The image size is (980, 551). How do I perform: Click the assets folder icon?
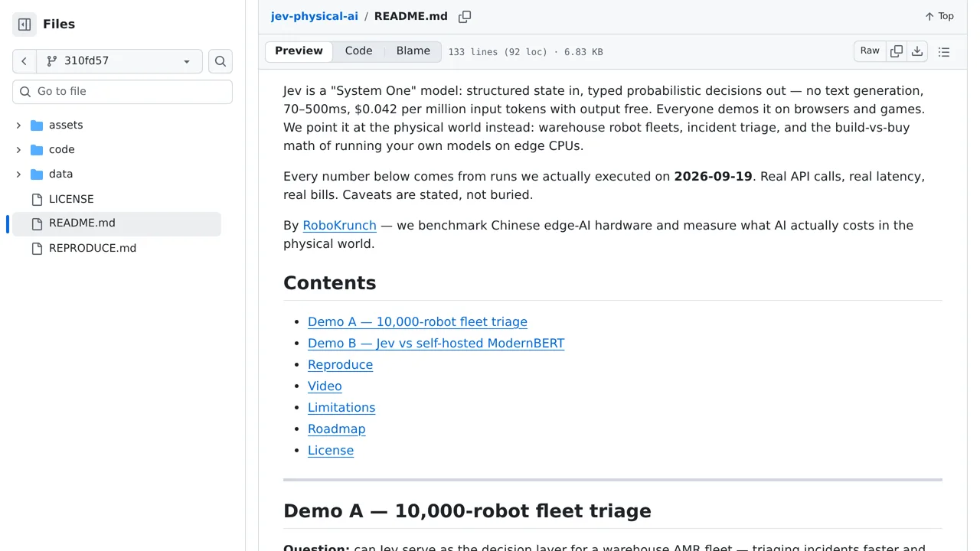pos(37,125)
